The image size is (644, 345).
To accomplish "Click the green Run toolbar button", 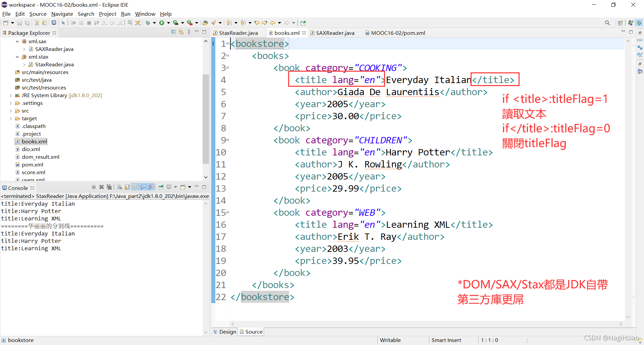I will click(x=161, y=23).
